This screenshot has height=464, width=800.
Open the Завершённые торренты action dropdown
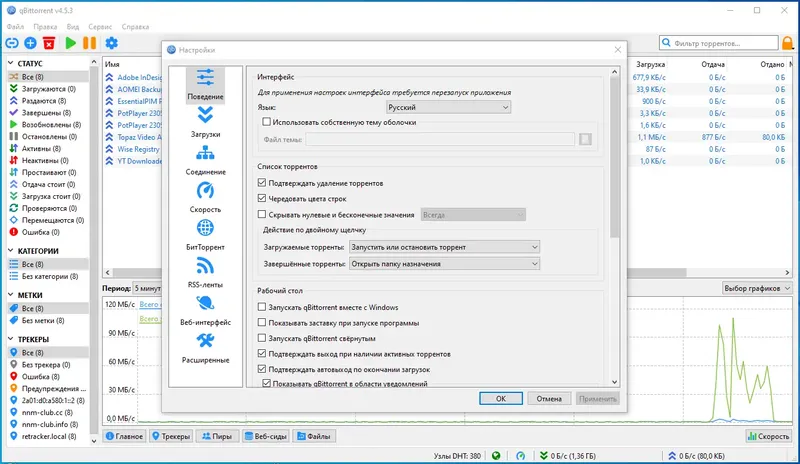444,264
